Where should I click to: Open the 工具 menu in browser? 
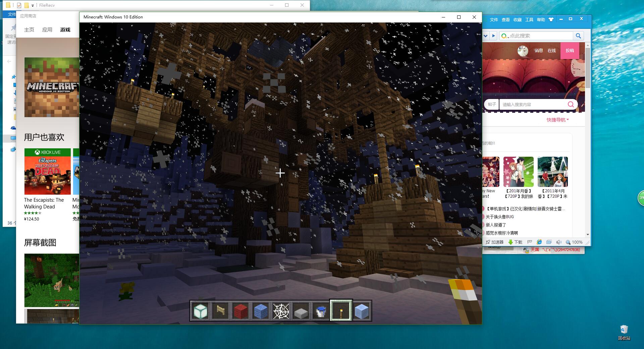[529, 20]
